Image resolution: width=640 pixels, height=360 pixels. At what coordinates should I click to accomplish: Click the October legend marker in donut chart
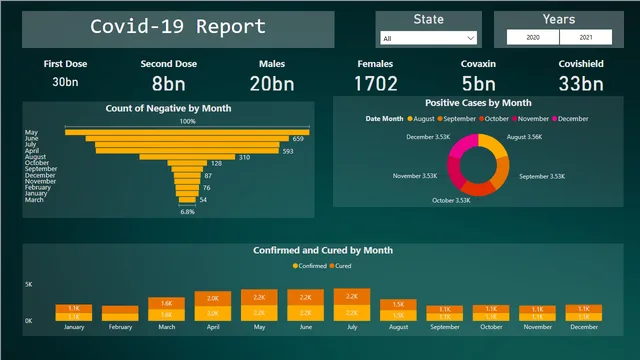point(481,119)
